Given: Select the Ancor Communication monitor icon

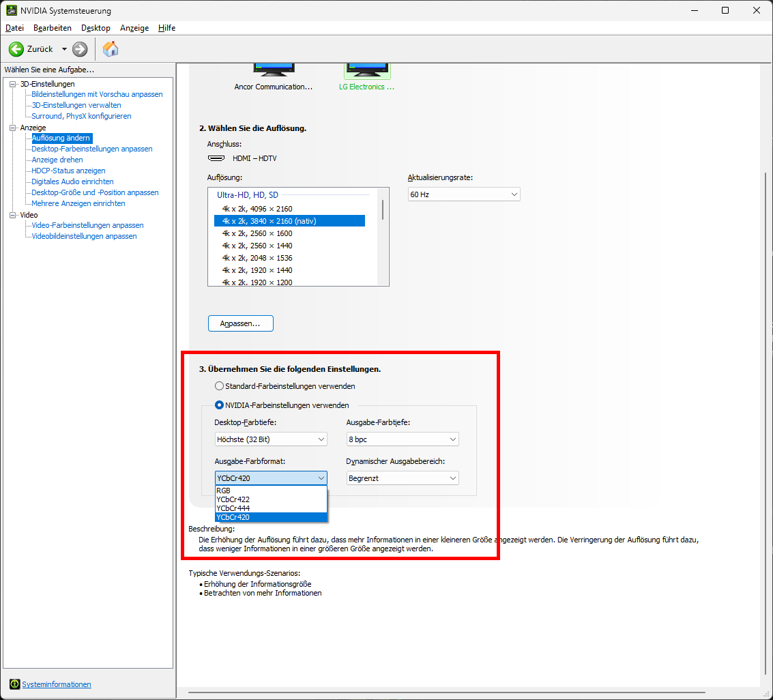Looking at the screenshot, I should (x=274, y=70).
